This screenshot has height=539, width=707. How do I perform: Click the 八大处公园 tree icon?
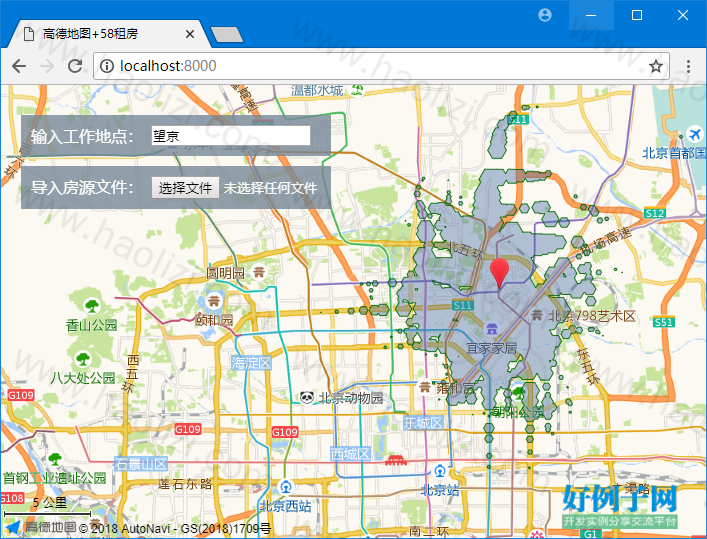tap(83, 359)
